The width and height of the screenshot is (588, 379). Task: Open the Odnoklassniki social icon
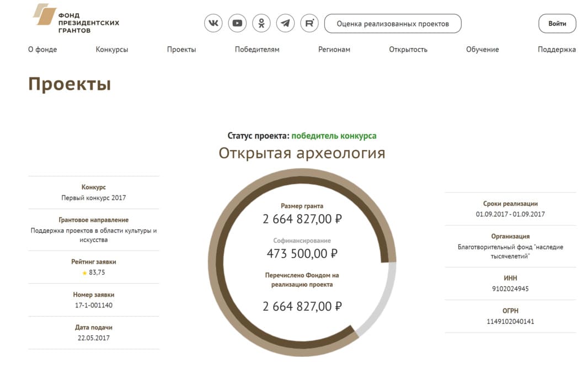coord(261,23)
